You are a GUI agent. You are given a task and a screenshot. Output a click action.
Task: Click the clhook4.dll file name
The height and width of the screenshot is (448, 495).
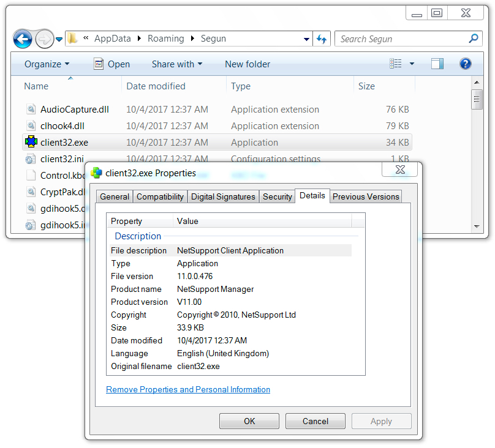[62, 126]
